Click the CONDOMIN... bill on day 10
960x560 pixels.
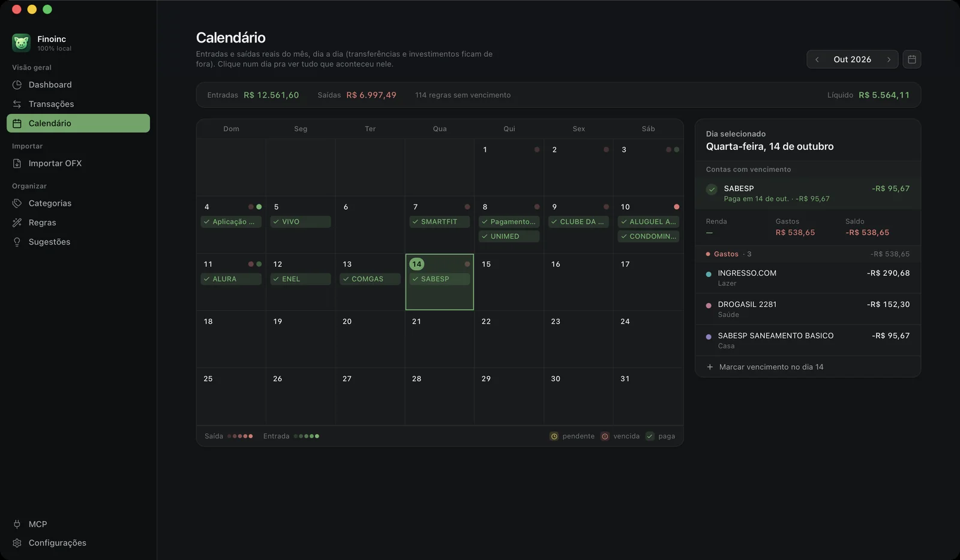click(x=648, y=236)
